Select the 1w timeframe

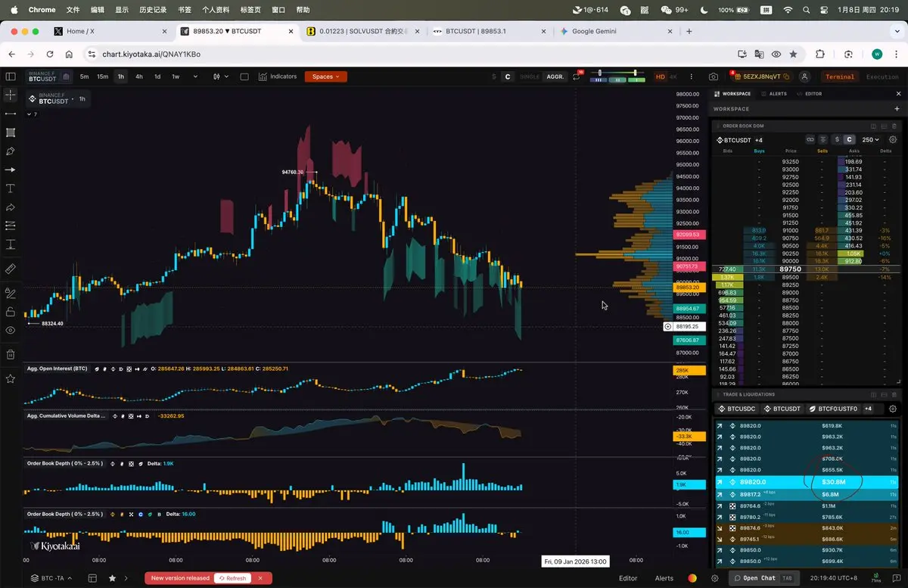coord(176,76)
